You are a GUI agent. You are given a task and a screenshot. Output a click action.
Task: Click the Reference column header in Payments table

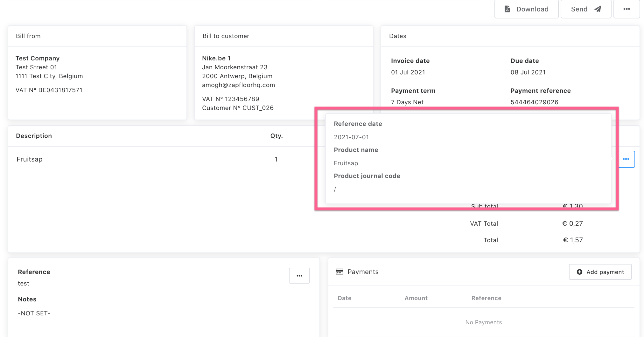[486, 298]
